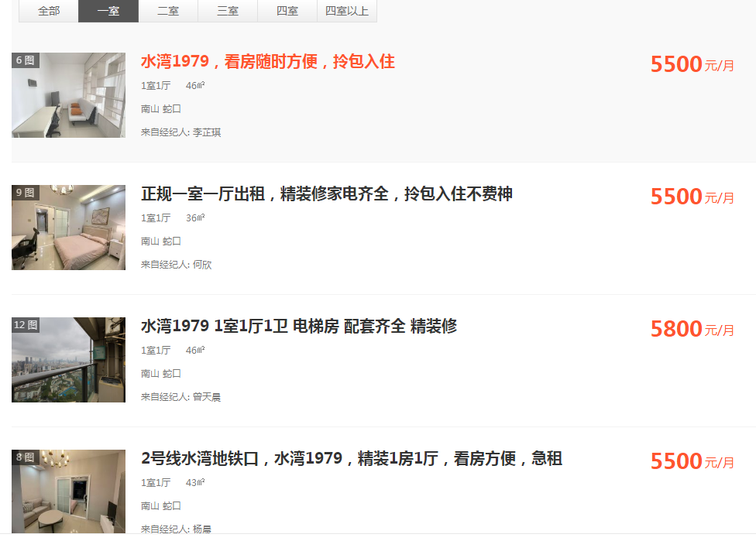756x541 pixels.
Task: Click the 9图 photo count badge
Action: pyautogui.click(x=26, y=193)
